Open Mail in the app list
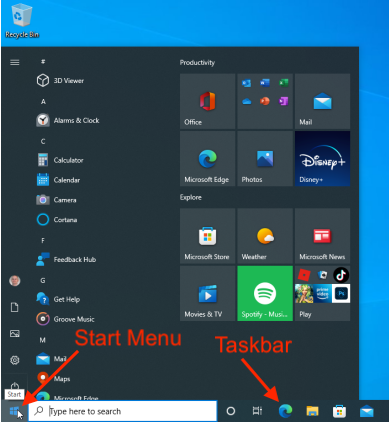The height and width of the screenshot is (423, 389). 51,359
